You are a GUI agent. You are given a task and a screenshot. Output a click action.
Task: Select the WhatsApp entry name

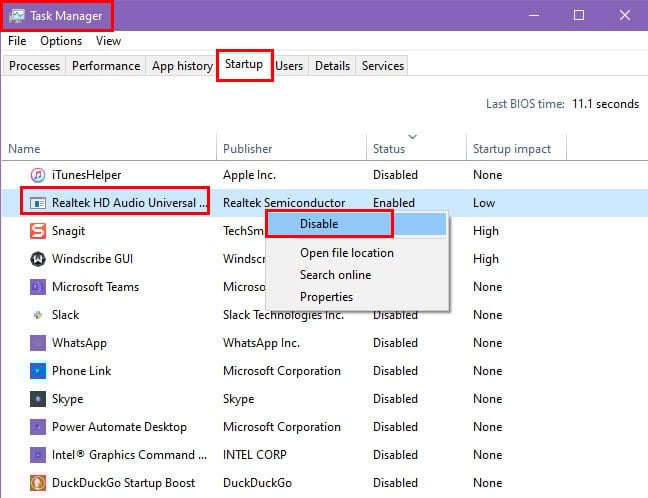[79, 343]
